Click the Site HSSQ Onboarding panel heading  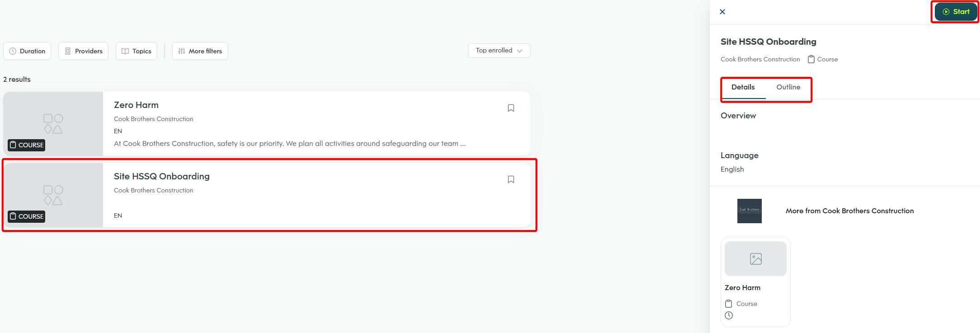768,42
